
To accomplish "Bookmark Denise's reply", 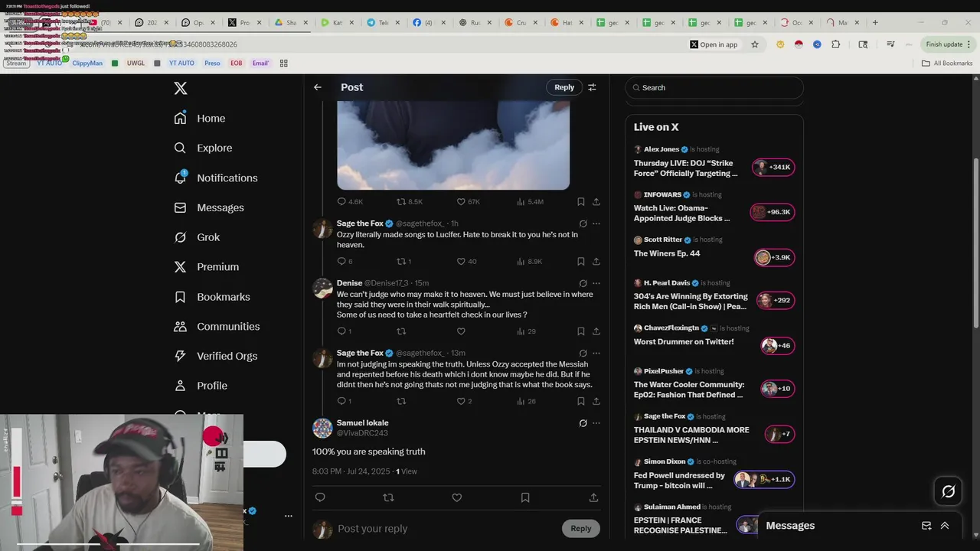I will pyautogui.click(x=581, y=331).
